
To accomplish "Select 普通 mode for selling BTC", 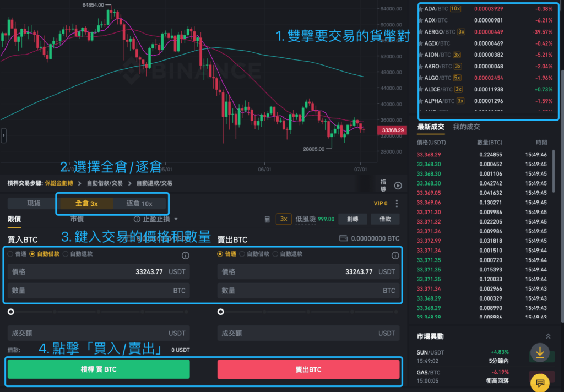I will tap(226, 254).
